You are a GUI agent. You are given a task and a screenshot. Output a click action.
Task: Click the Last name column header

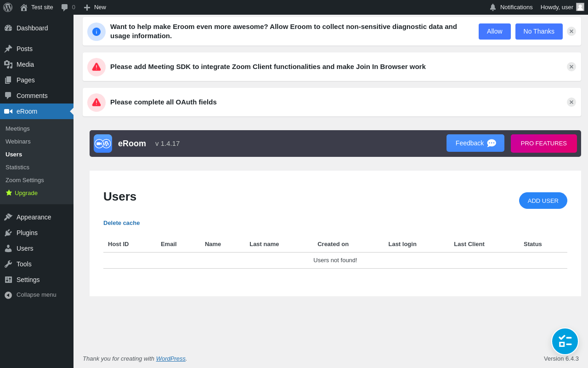(x=264, y=244)
